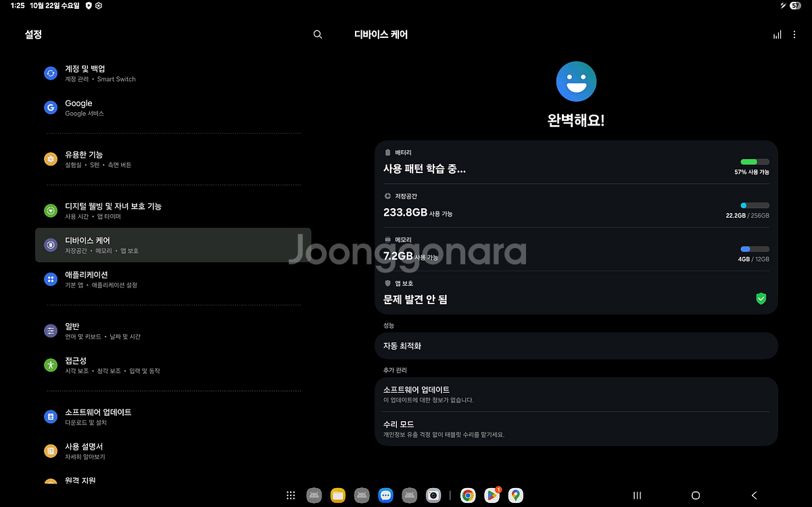Tap 자동 최적화 option

(576, 346)
